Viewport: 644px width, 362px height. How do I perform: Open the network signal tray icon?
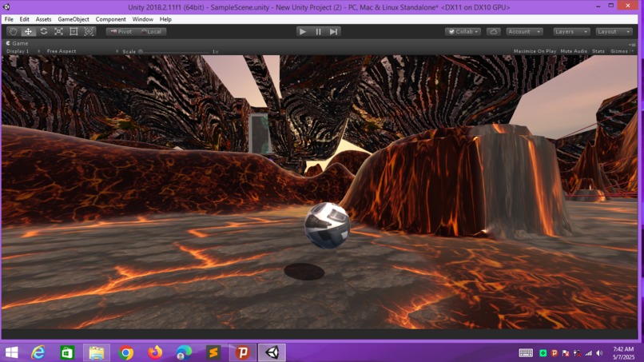coord(589,353)
